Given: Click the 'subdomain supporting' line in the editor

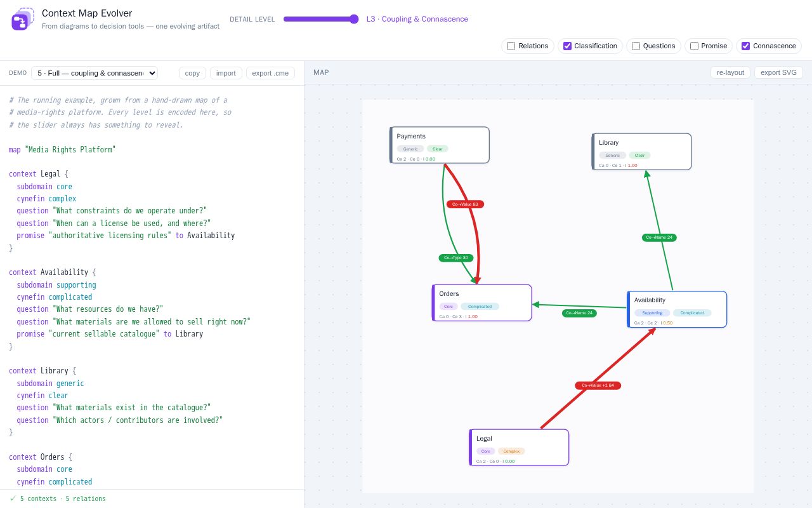Looking at the screenshot, I should coord(56,285).
